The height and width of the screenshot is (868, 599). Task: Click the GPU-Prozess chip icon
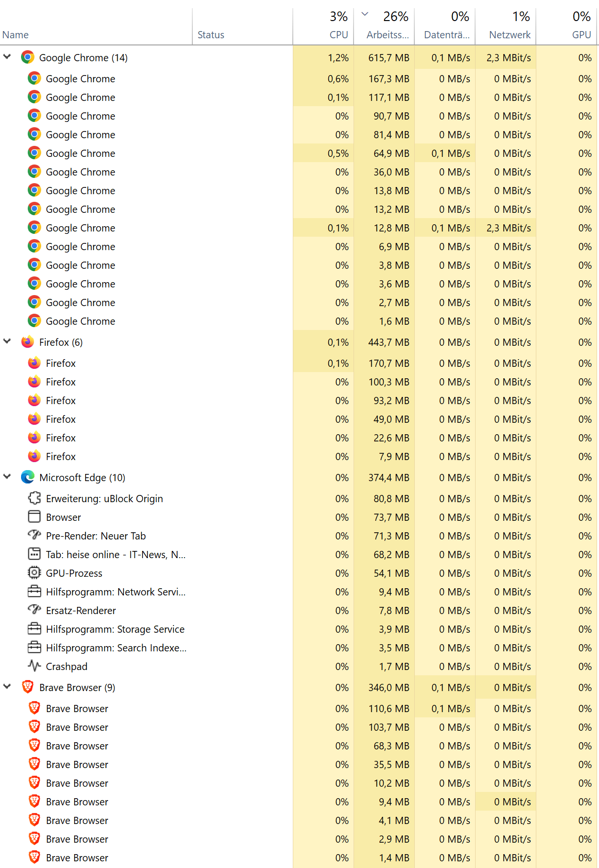pos(34,573)
